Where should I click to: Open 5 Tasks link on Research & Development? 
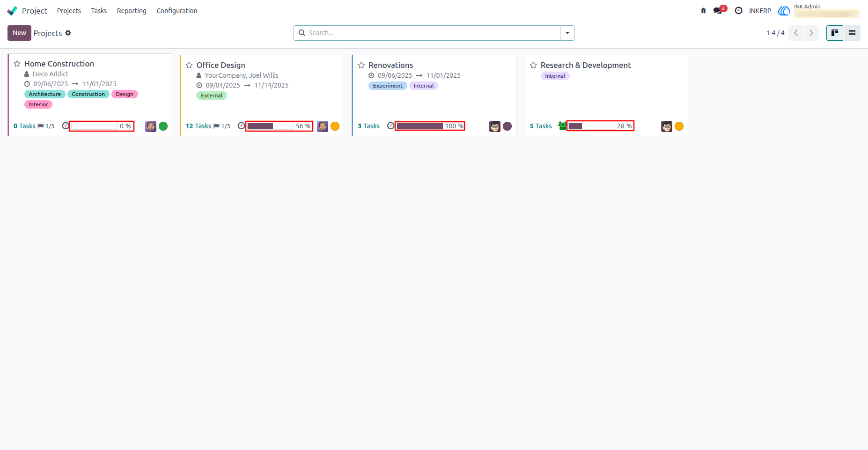[x=541, y=126]
